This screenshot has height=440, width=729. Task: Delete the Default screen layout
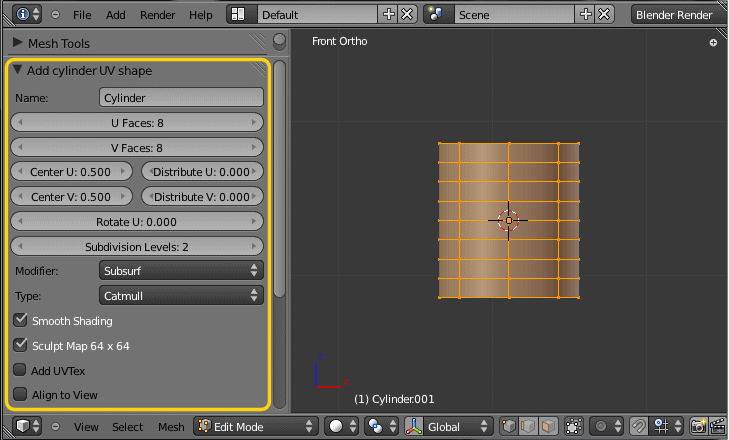[x=407, y=15]
